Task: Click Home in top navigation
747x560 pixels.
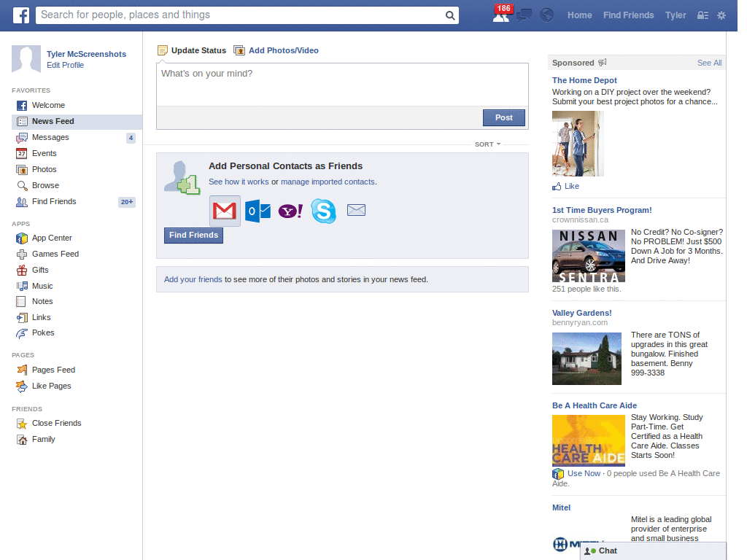Action: [x=579, y=15]
